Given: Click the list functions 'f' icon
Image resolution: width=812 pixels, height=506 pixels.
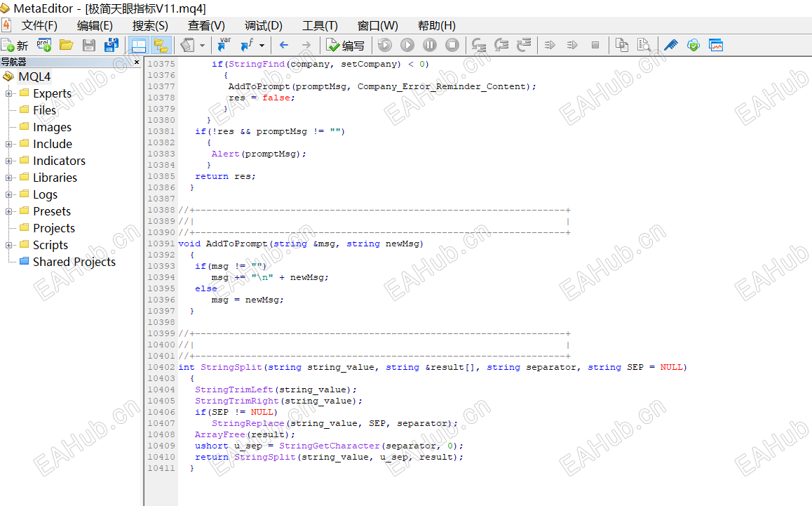Looking at the screenshot, I should pos(247,45).
